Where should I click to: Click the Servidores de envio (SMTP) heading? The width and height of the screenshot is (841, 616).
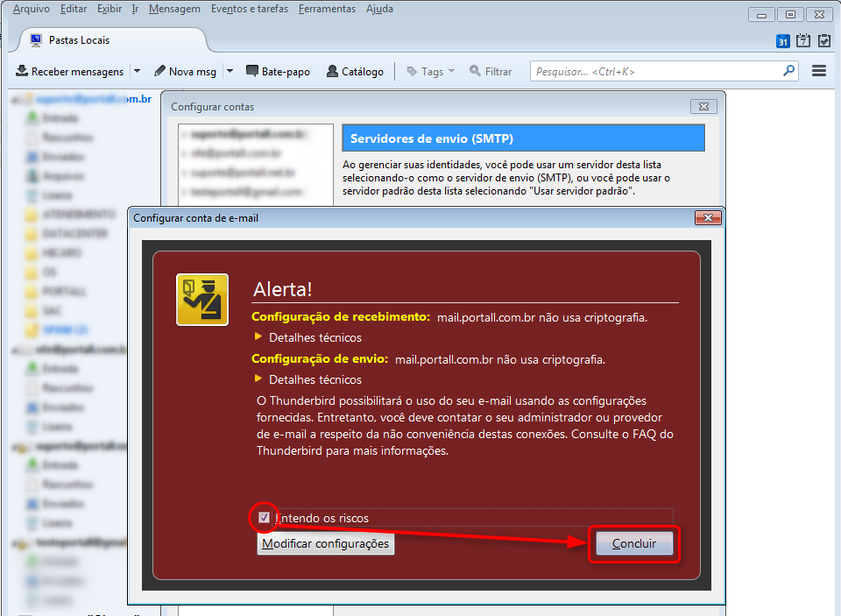coord(432,138)
